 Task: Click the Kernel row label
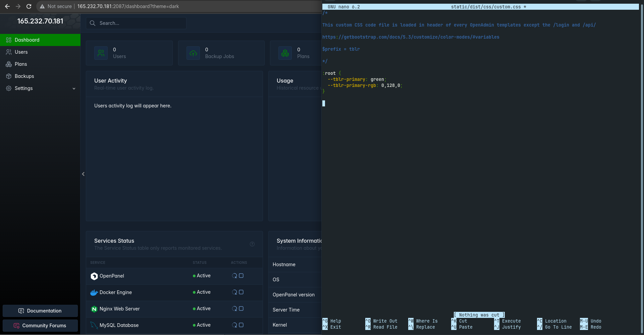(x=280, y=325)
